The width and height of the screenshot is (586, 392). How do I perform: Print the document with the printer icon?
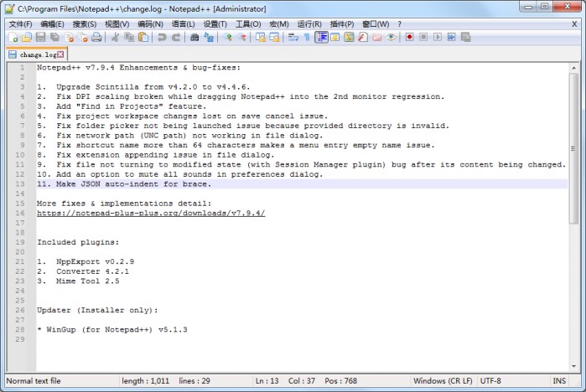(x=96, y=38)
